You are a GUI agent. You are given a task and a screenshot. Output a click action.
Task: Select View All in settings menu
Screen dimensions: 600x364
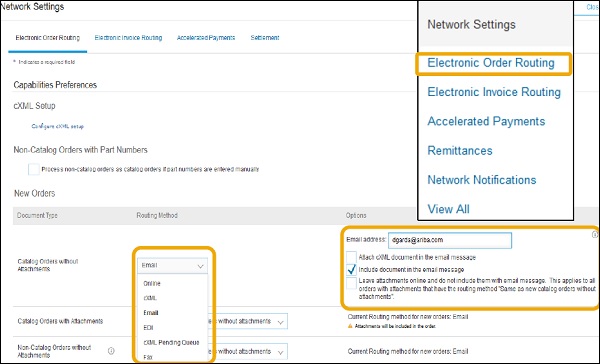pos(448,209)
